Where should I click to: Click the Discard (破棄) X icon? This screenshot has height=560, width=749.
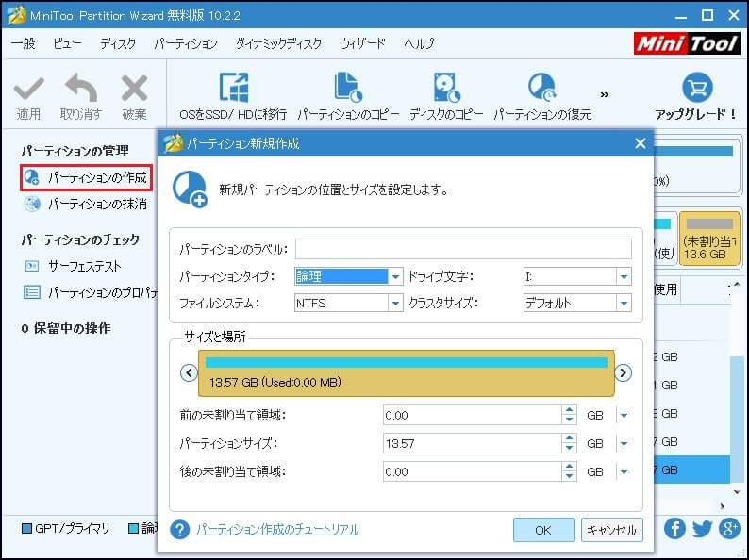[134, 89]
